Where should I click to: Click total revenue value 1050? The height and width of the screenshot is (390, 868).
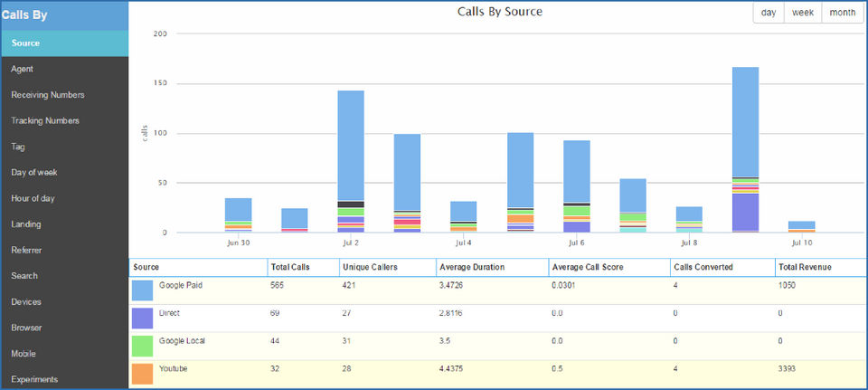(787, 285)
